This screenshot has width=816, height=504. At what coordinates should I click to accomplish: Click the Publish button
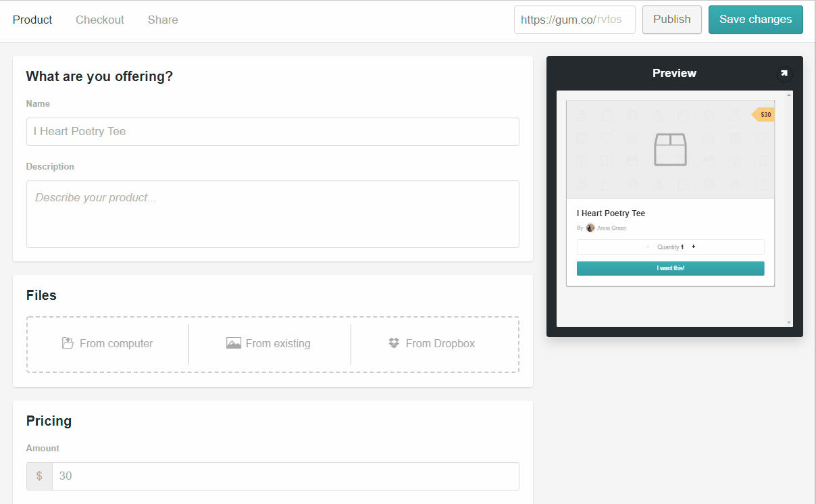[672, 20]
